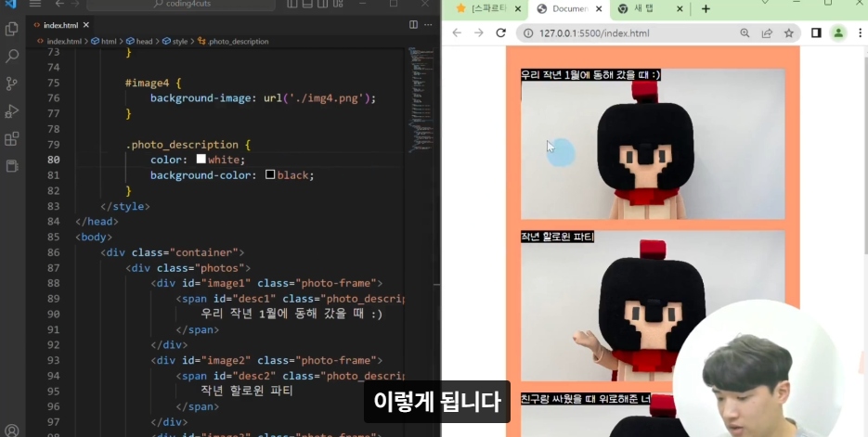The image size is (868, 437).
Task: Click caption '작년 할로윈 파티' in browser
Action: [557, 237]
